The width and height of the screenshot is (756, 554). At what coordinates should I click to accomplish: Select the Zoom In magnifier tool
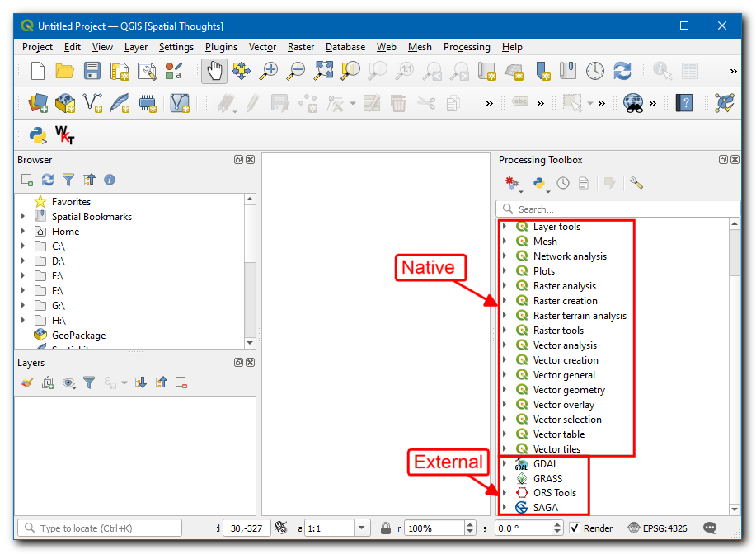[268, 72]
